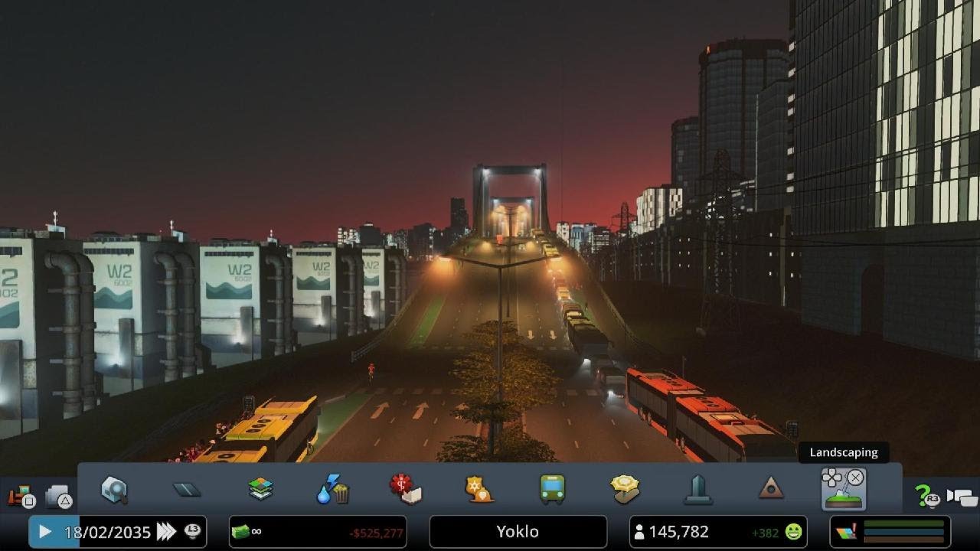980x551 pixels.
Task: Toggle the free camera view icon
Action: point(962,497)
